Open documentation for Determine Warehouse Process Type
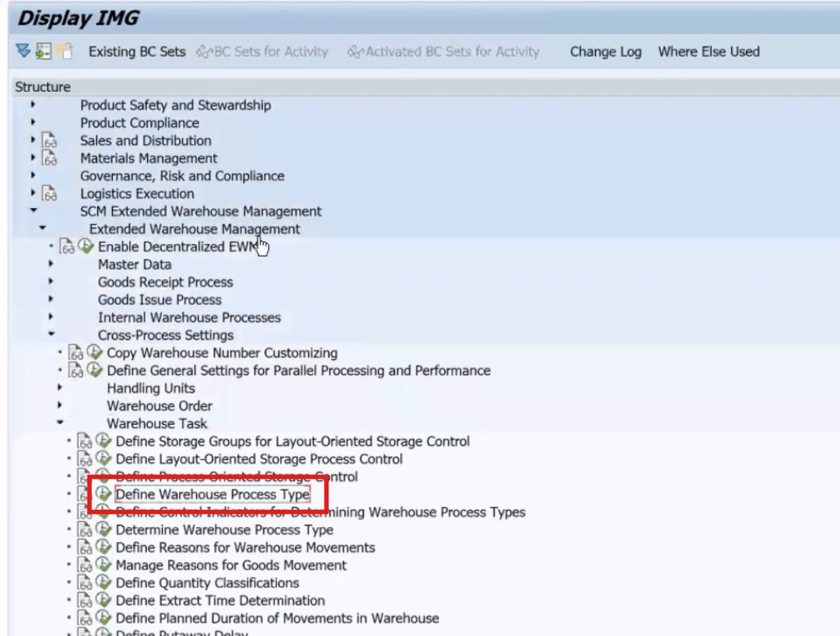 click(84, 529)
